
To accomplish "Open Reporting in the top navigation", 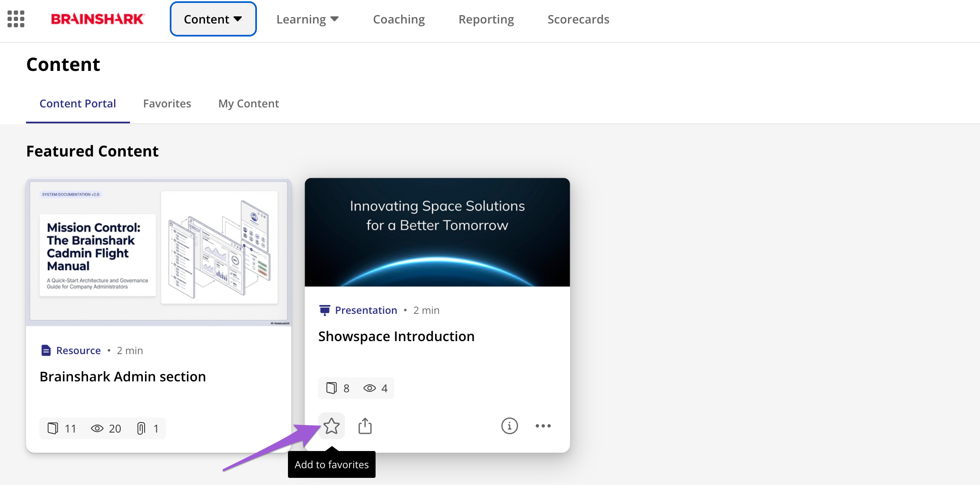I will point(486,19).
